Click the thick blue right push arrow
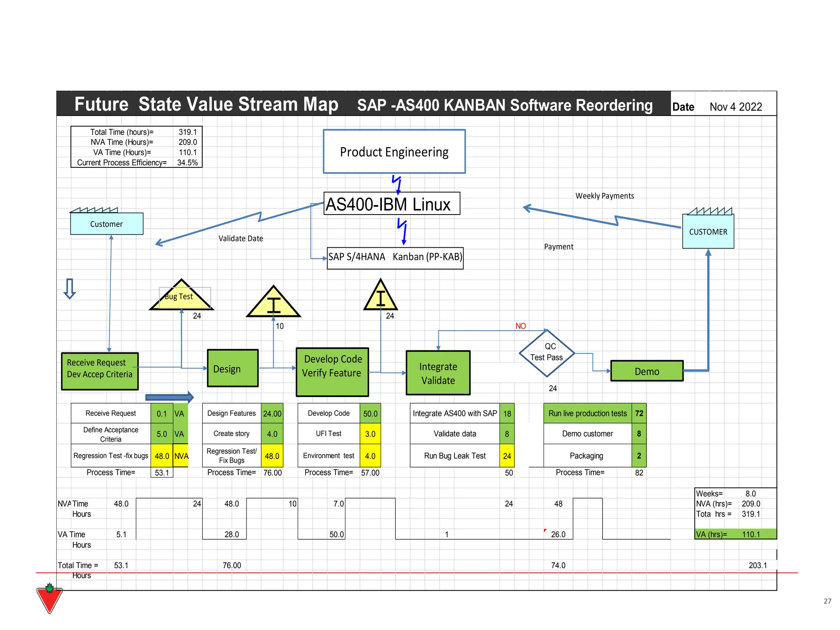840x630 pixels. pyautogui.click(x=169, y=397)
